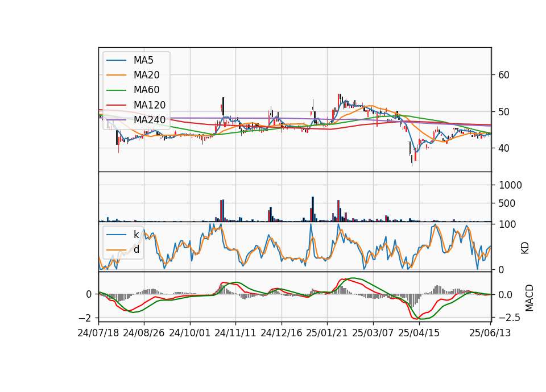Click the MA20 legend label
Image resolution: width=546 pixels, height=392 pixels.
(147, 75)
